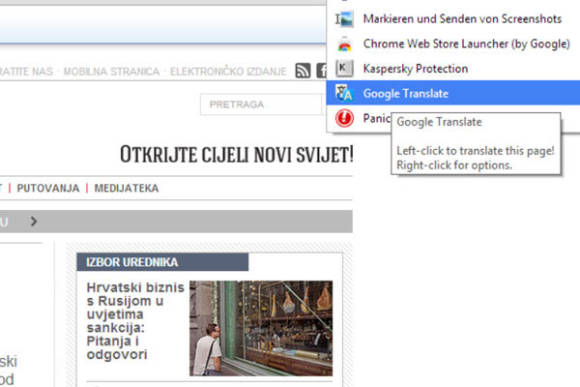Screen dimensions: 580x387
Task: Click the OTKRIJTE CIJELI NOVI SVIJET banner
Action: pos(236,154)
